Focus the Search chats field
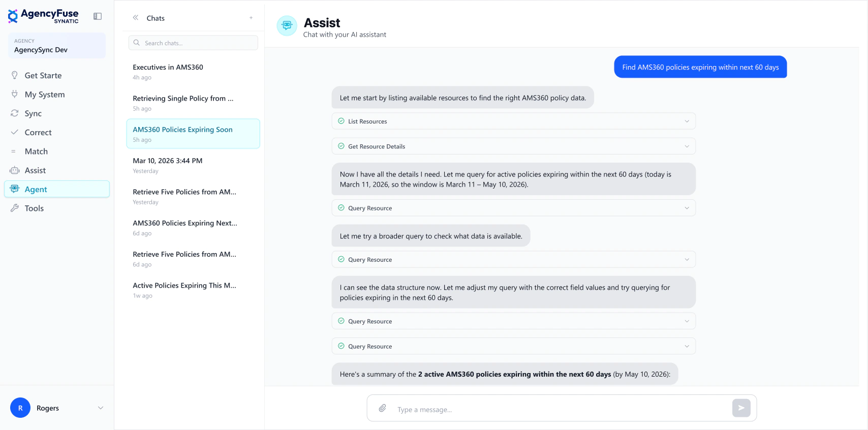 point(193,43)
